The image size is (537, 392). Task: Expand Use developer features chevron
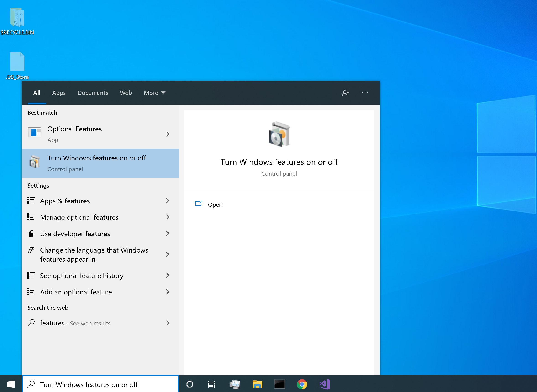[x=168, y=233]
